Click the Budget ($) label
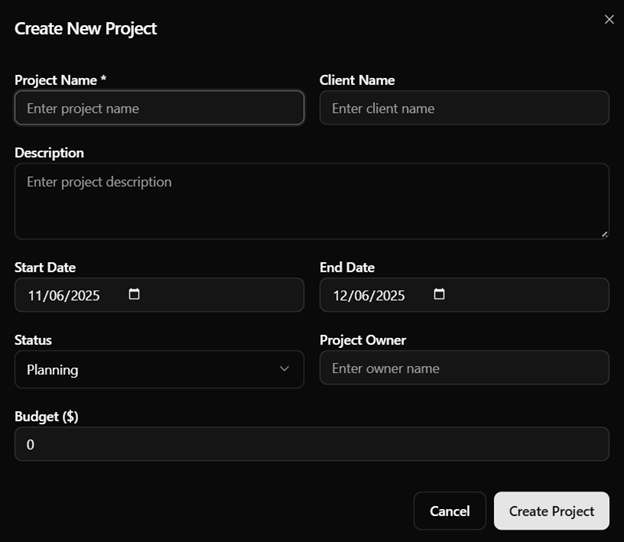 tap(47, 417)
